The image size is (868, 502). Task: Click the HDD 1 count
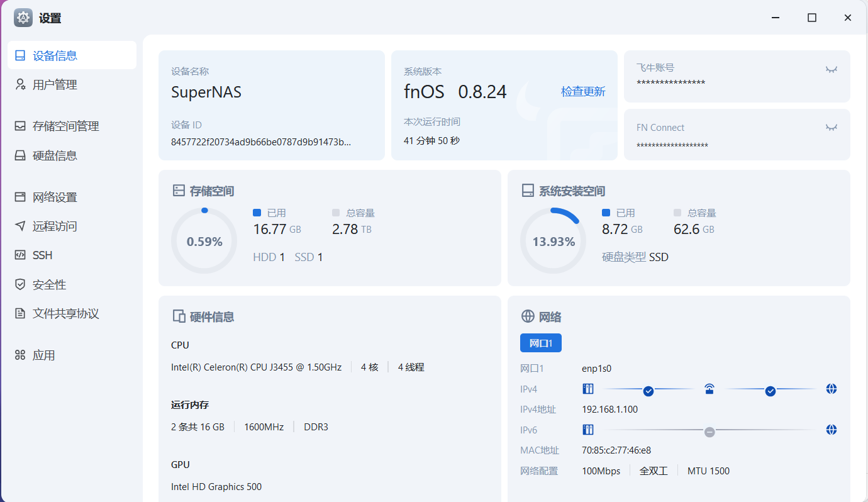269,257
